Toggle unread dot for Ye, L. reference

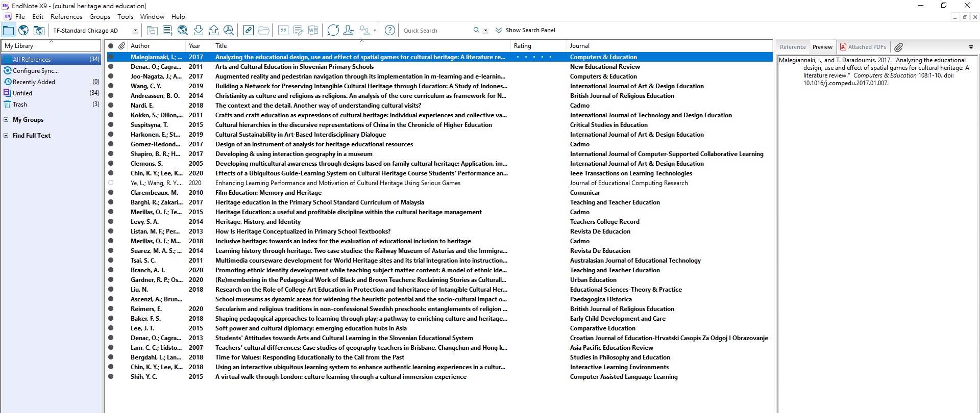(x=111, y=183)
